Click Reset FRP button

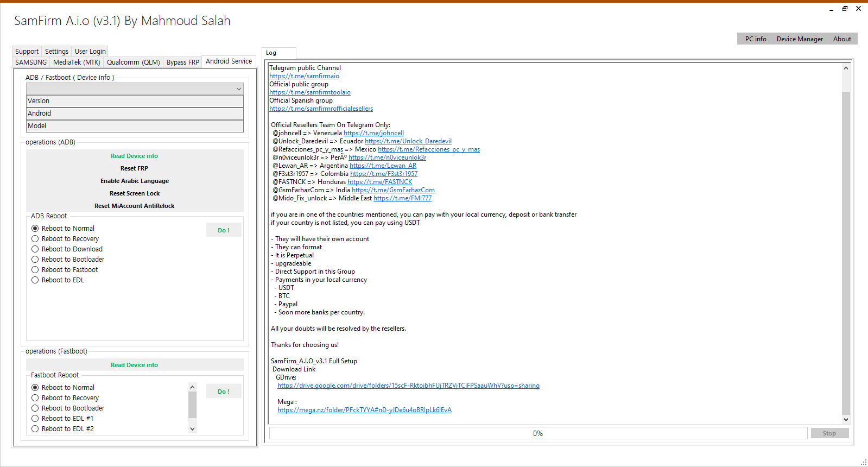point(135,168)
